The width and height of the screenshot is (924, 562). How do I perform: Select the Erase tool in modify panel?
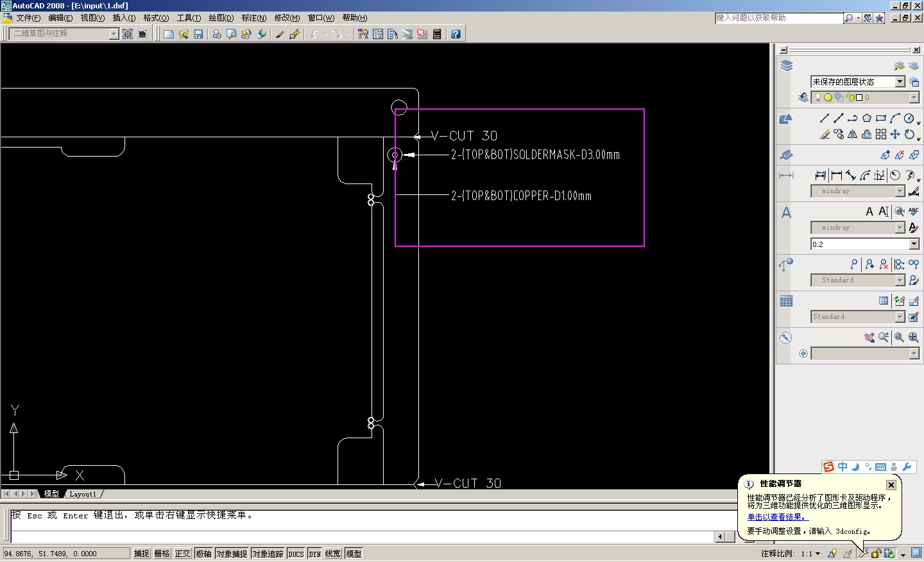tap(825, 134)
